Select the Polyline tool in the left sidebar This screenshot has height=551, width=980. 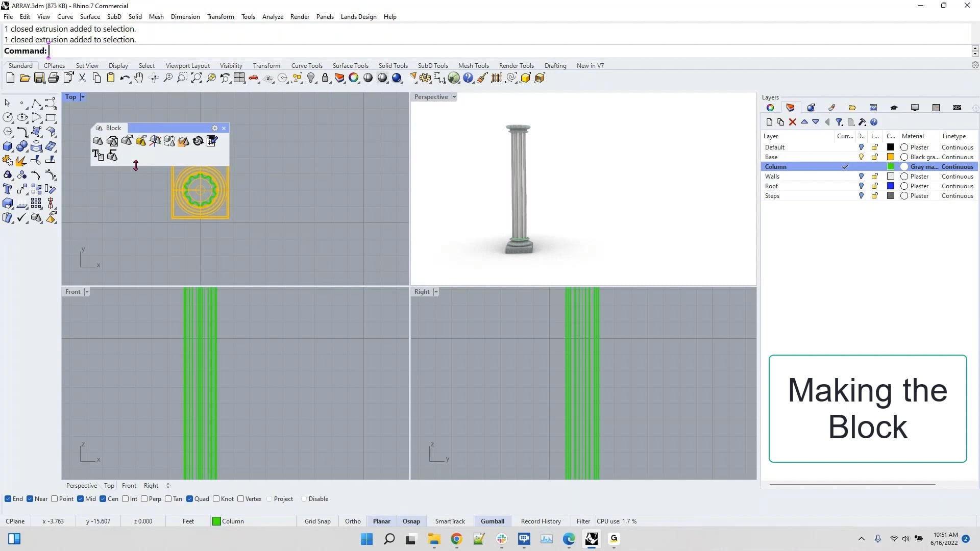[36, 103]
